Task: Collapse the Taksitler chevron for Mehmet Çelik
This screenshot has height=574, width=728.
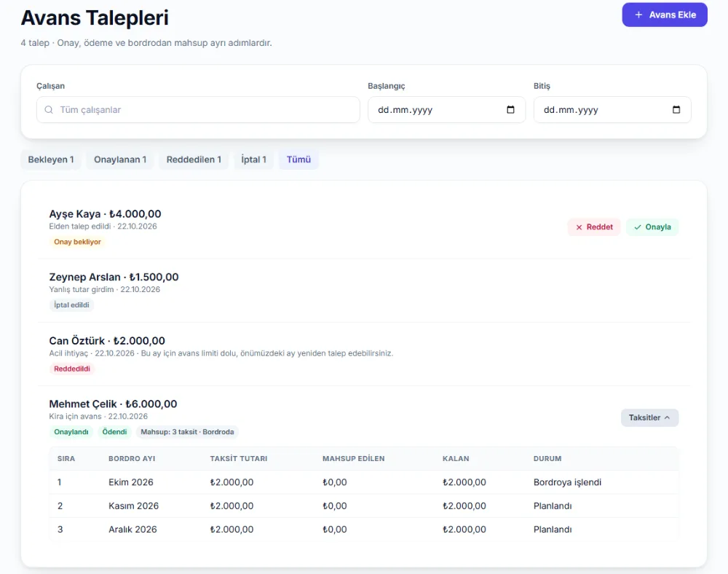Action: point(667,417)
